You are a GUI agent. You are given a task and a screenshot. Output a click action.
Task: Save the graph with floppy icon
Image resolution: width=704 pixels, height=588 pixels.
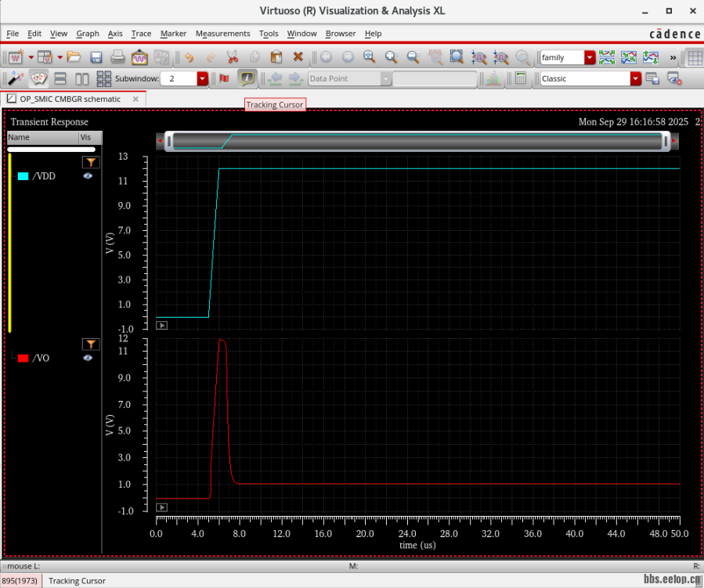point(96,57)
